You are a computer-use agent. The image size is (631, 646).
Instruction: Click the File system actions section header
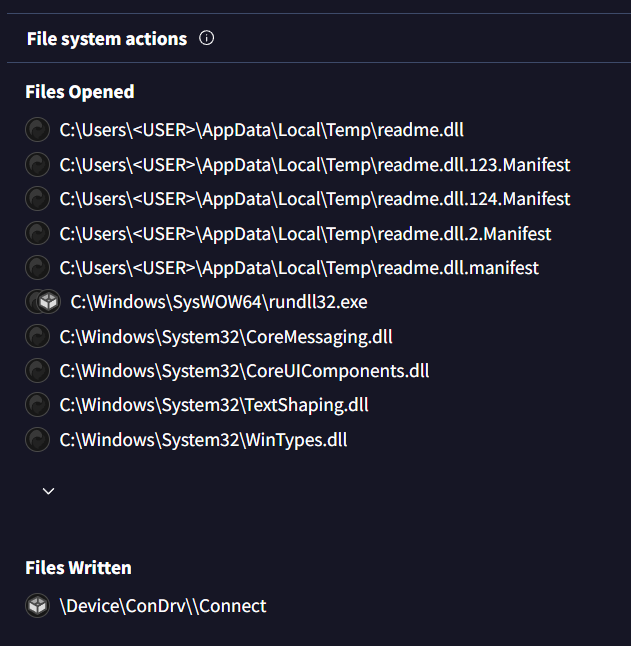pyautogui.click(x=107, y=39)
